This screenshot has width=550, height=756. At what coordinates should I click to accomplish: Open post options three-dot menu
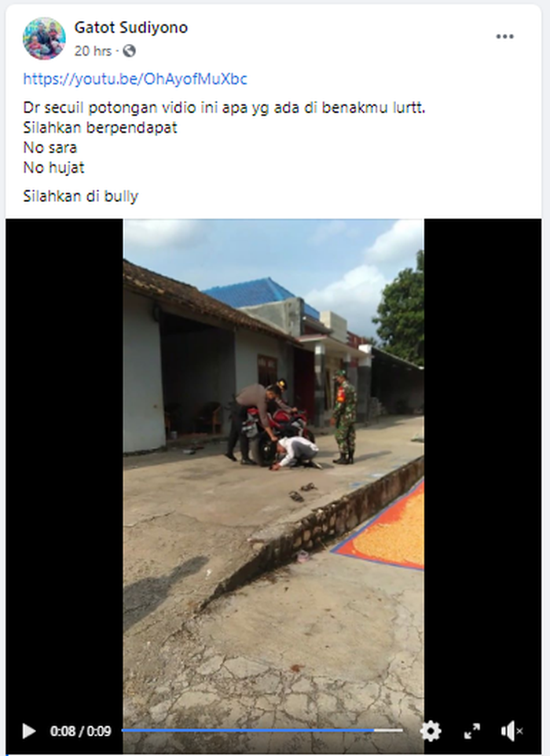coord(504,37)
